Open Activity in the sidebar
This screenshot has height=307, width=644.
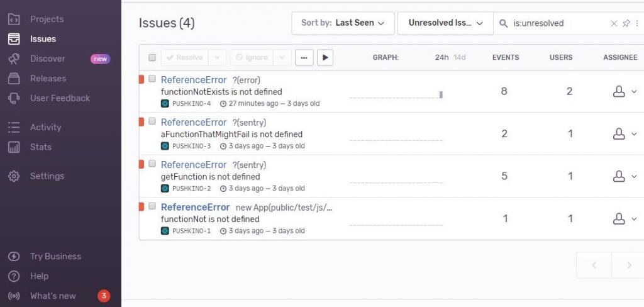tap(45, 127)
